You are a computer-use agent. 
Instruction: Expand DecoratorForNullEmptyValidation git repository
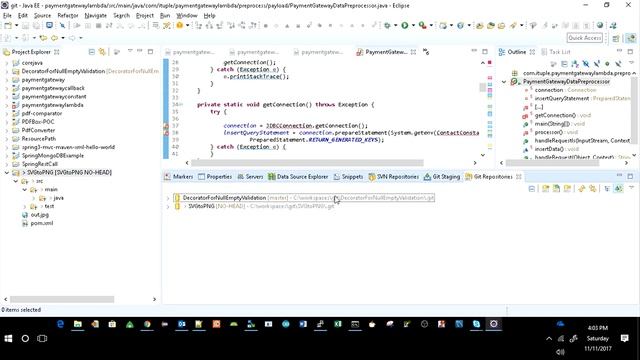[x=167, y=198]
